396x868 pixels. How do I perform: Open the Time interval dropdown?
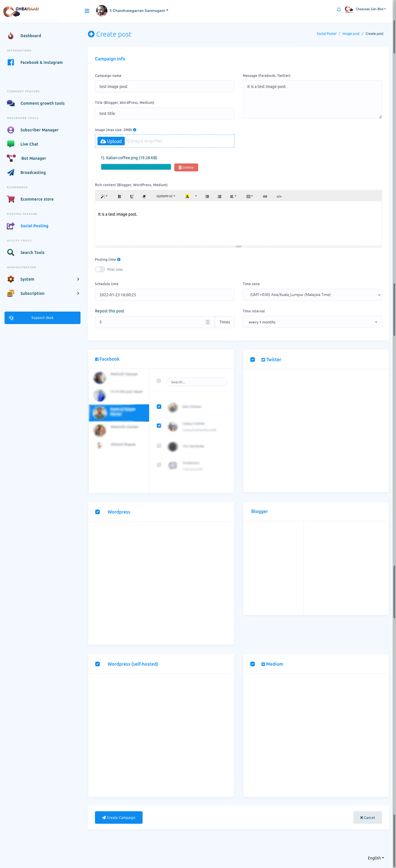click(312, 322)
